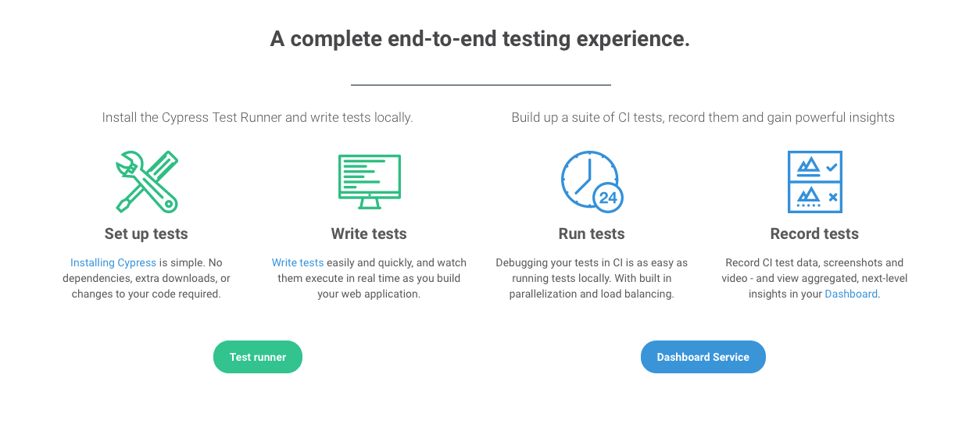Viewport: 980px width, 435px height.
Task: Click the blue Dashboard Service button
Action: point(703,357)
